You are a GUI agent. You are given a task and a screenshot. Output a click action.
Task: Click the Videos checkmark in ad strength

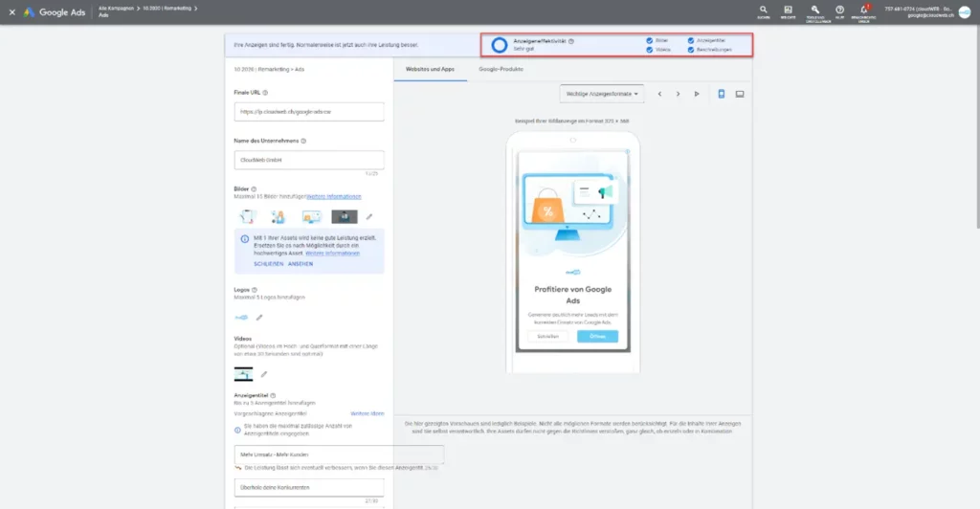pyautogui.click(x=650, y=50)
